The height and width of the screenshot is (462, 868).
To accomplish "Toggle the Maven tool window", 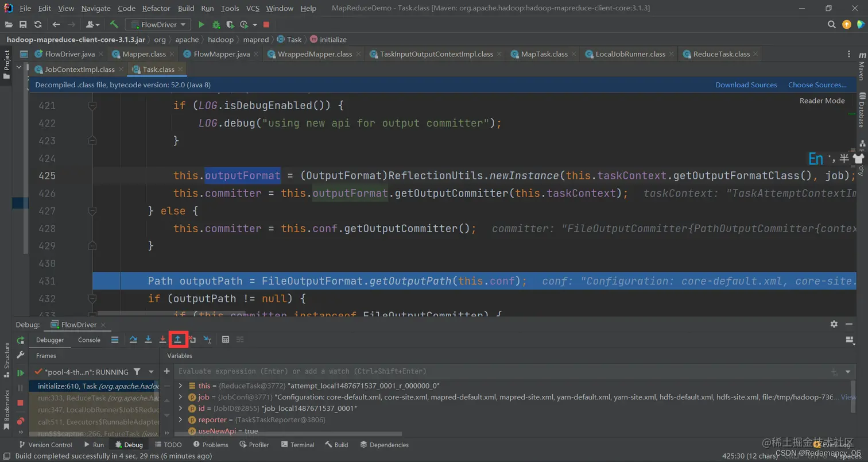I will click(x=862, y=67).
